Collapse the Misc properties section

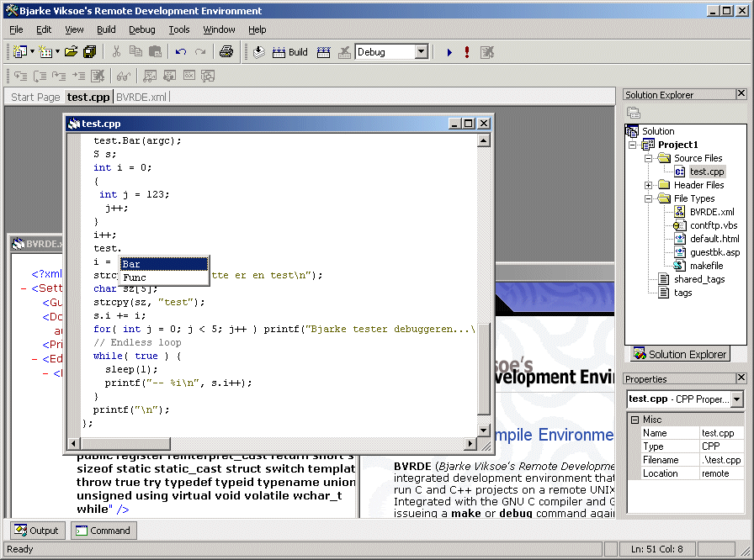[634, 420]
